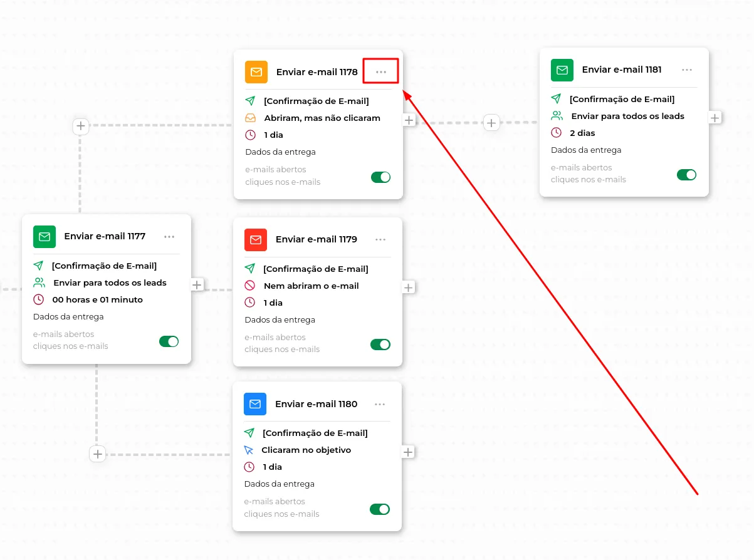Image resolution: width=754 pixels, height=560 pixels.
Task: Click the clock icon in e-mail 1178 card
Action: tap(251, 135)
